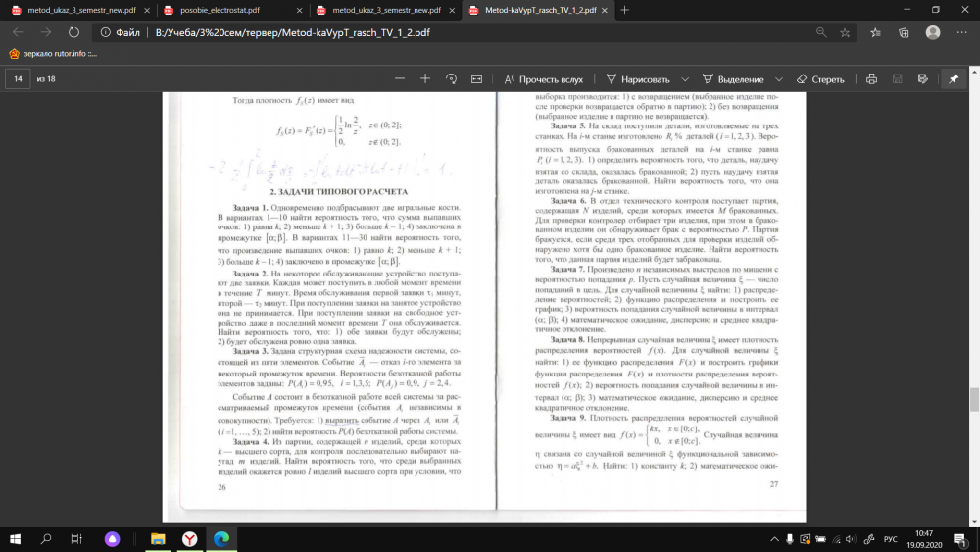
Task: Add this page to favorites with star icon
Action: pos(845,31)
